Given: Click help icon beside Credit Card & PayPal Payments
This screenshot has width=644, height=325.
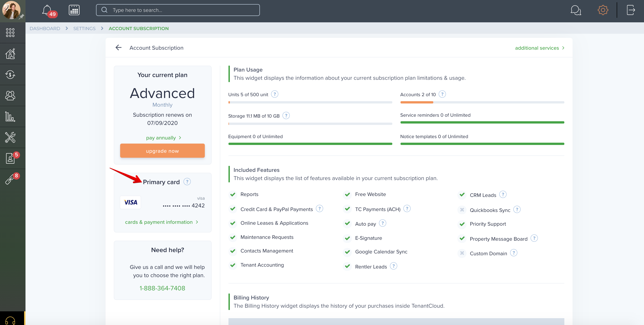Looking at the screenshot, I should 319,209.
